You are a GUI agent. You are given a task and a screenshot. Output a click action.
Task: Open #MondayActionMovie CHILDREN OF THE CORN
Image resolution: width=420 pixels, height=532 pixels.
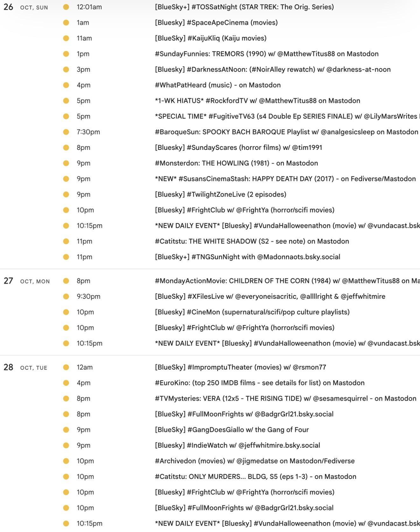(x=286, y=281)
